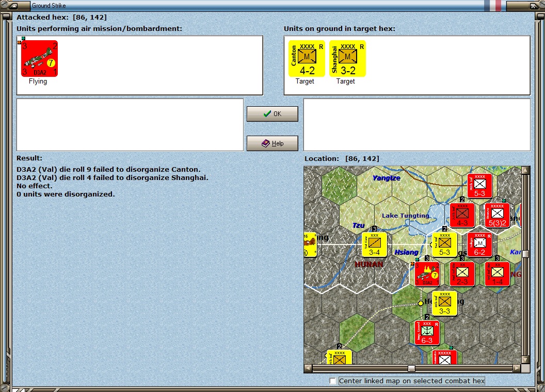This screenshot has width=545, height=392.
Task: Click the red 5-3 infantry counter on map
Action: click(x=479, y=186)
